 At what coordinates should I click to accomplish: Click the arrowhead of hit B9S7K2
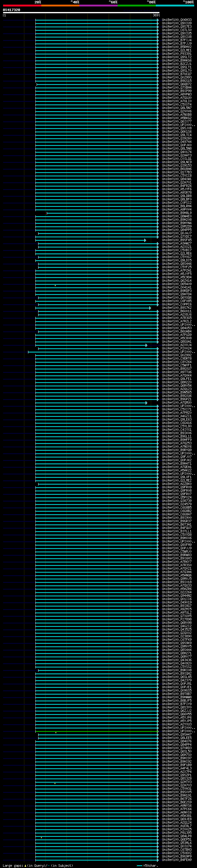coord(150,308)
